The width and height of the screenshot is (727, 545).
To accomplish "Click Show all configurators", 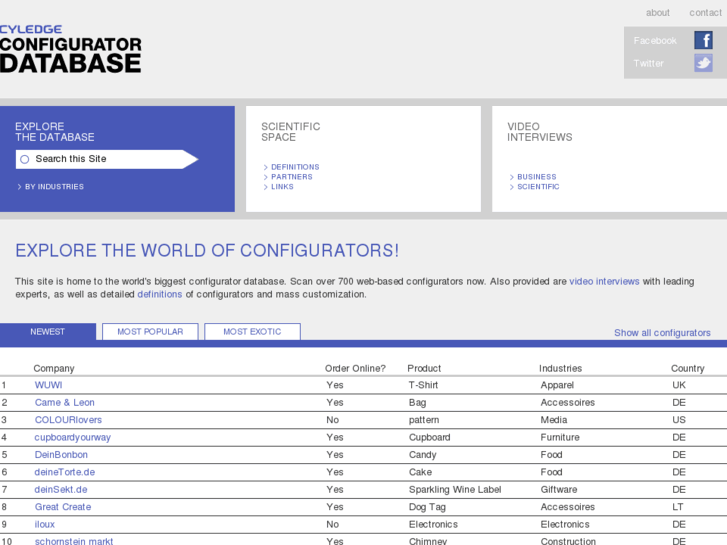I will pos(662,333).
